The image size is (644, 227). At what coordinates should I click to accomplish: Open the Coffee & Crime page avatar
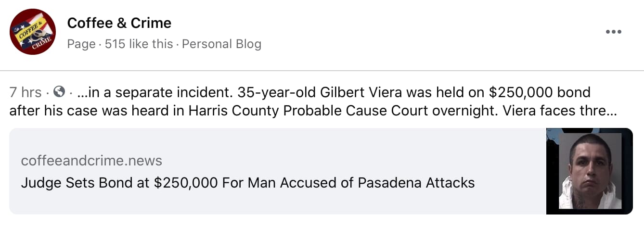(33, 32)
